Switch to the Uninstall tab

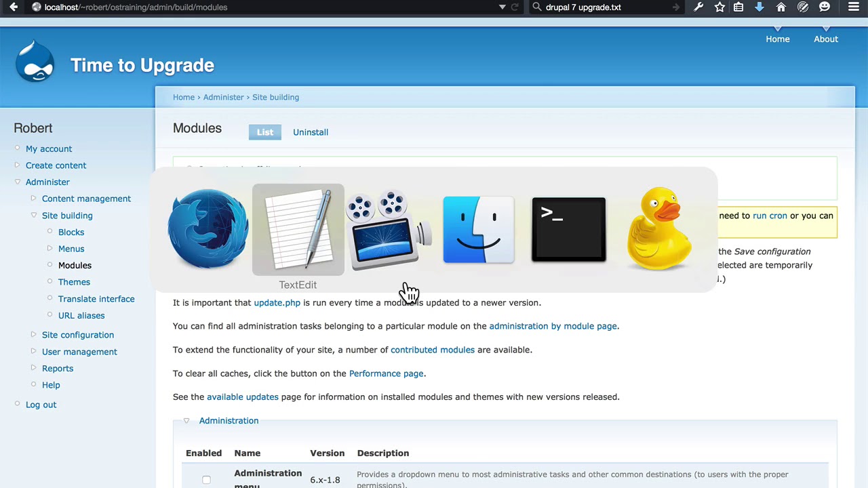click(x=311, y=132)
